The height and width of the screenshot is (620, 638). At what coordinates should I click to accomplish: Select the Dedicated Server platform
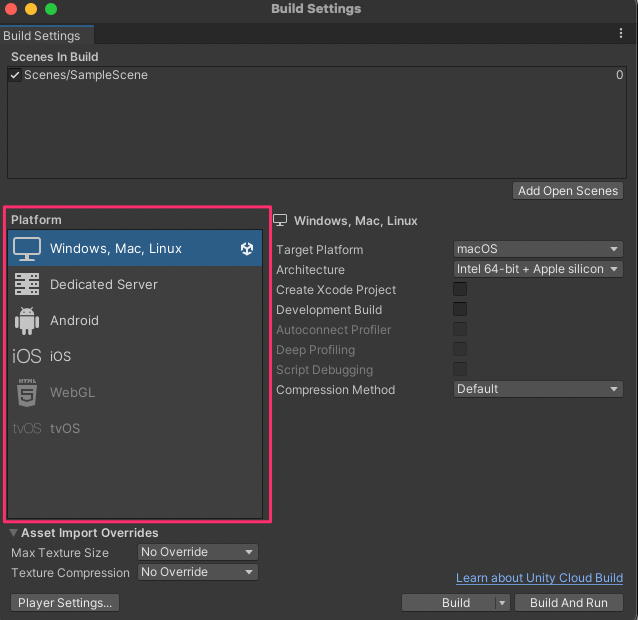tap(135, 284)
